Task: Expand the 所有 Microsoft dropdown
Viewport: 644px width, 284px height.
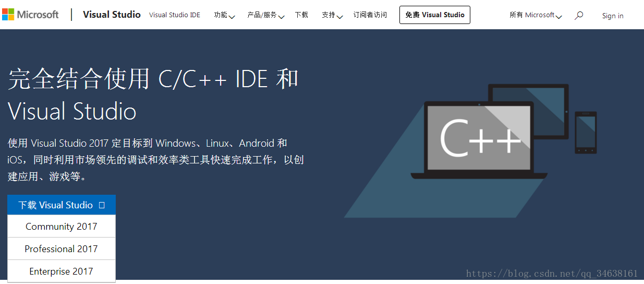Action: click(536, 15)
